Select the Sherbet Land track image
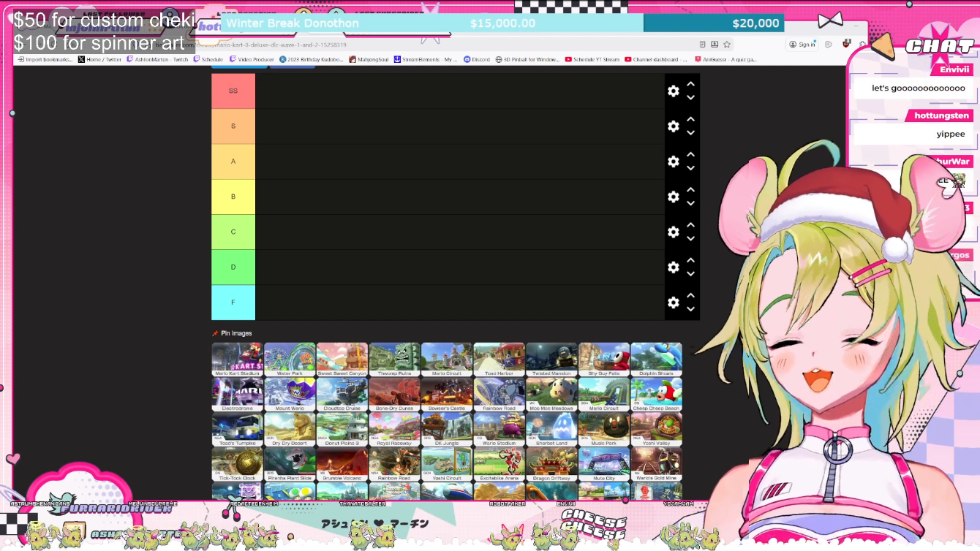 551,430
